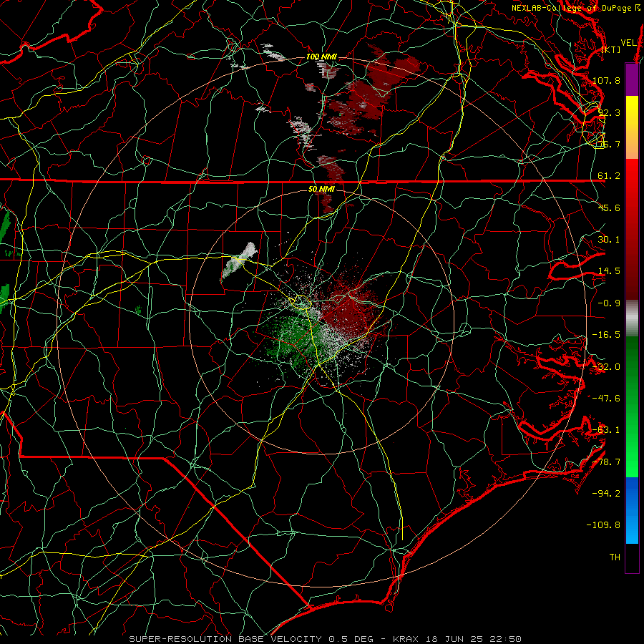Click the -94.2 legend value
The height and width of the screenshot is (644, 644).
pos(606,493)
